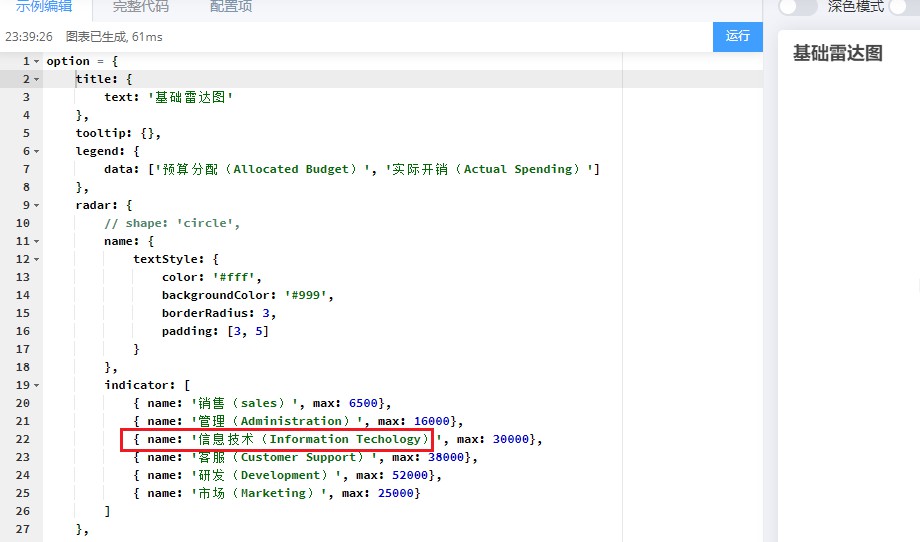Switch to the 示例编辑 tab

pos(44,7)
